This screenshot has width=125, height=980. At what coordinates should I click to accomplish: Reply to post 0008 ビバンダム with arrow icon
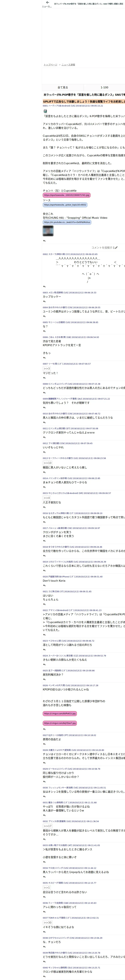coord(44,393)
